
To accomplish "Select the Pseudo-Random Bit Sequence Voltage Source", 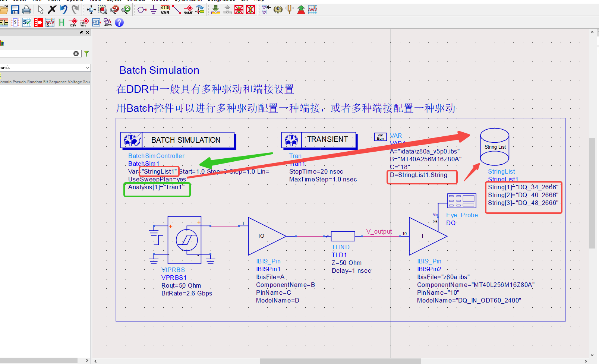I will pyautogui.click(x=45, y=81).
